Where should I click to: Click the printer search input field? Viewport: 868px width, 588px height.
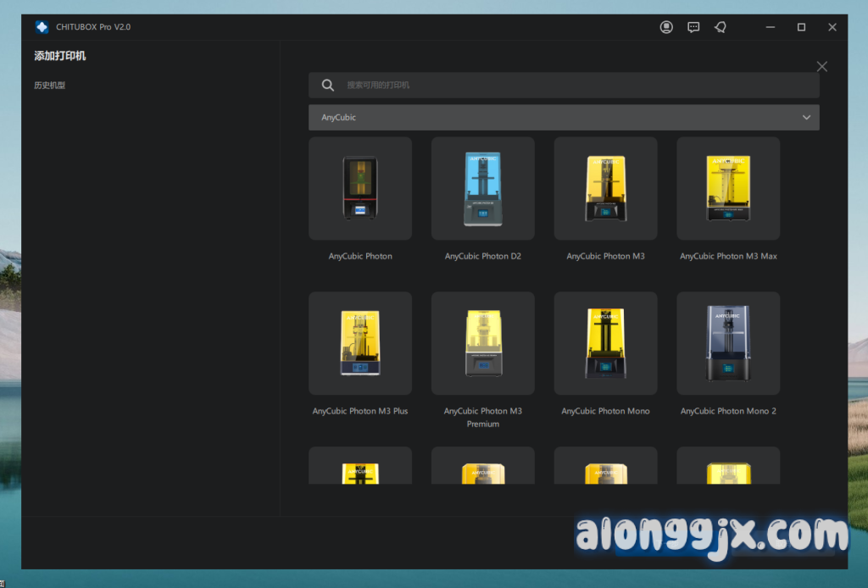576,85
